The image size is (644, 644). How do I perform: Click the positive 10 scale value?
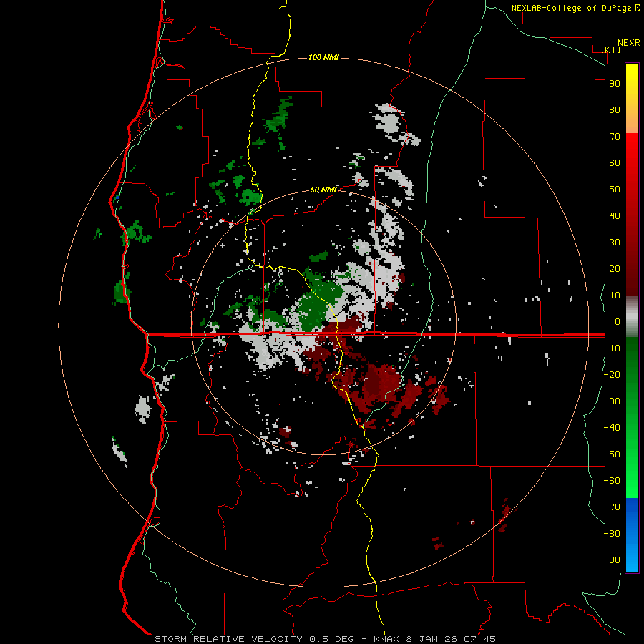(615, 296)
